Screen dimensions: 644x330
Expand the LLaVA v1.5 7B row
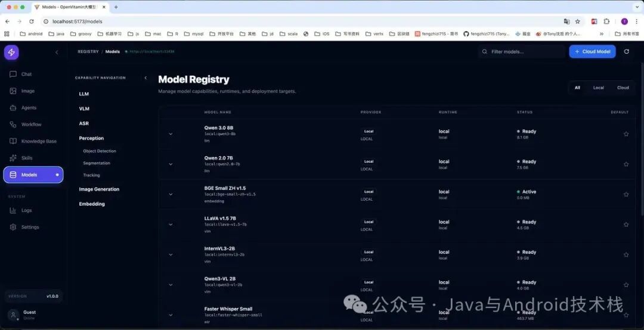(x=171, y=225)
